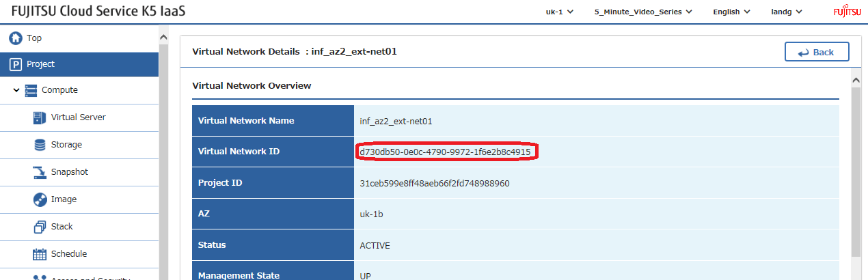Viewport: 868px width, 280px height.
Task: Click the details panel scroll up arrow
Action: point(856,80)
